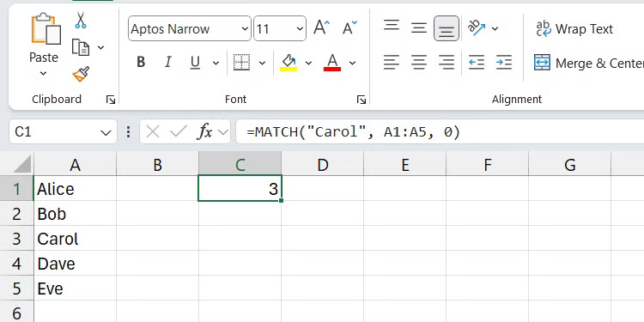This screenshot has width=644, height=322.
Task: Copy selection with the Copy icon
Action: coord(81,47)
